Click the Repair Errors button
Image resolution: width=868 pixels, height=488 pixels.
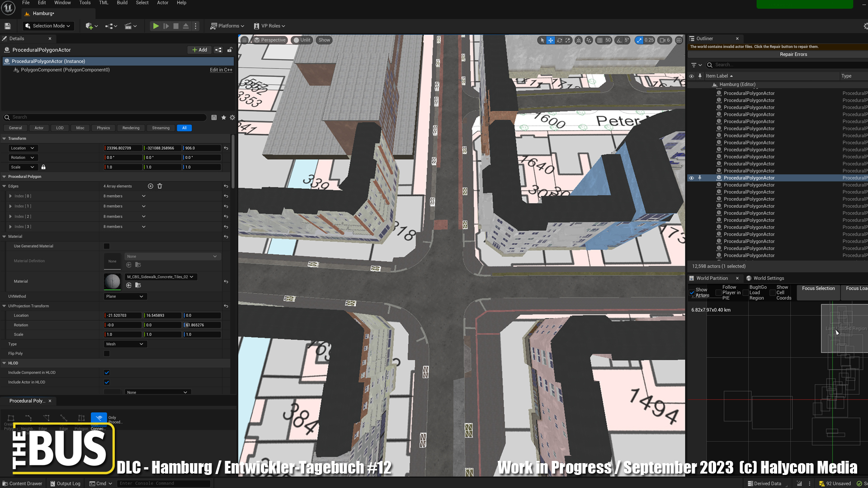click(x=793, y=55)
